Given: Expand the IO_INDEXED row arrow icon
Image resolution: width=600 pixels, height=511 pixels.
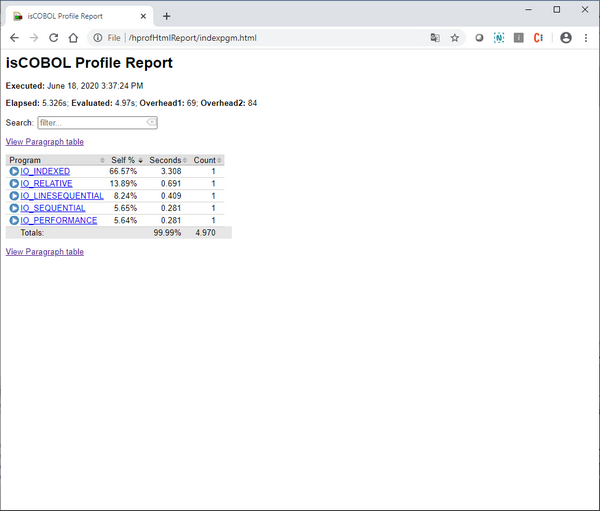Looking at the screenshot, I should click(x=14, y=171).
